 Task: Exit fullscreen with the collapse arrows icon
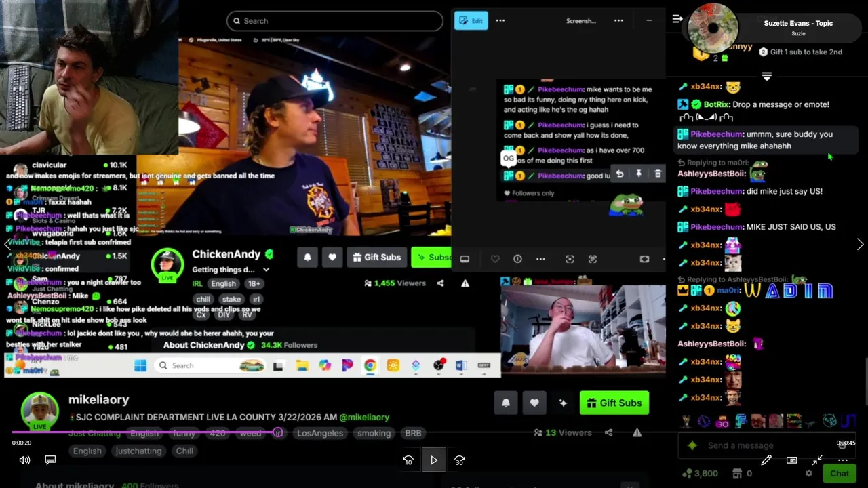click(x=817, y=460)
